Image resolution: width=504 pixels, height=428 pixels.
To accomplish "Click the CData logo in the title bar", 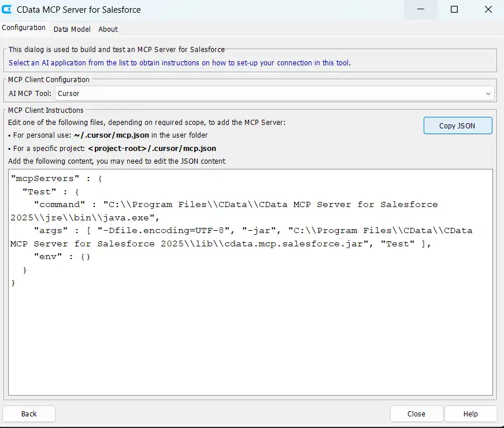I will 8,9.
